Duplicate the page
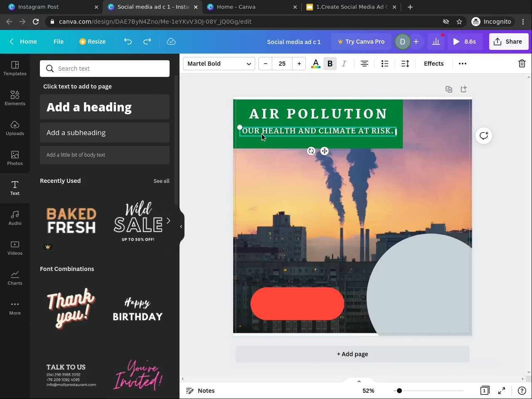The width and height of the screenshot is (532, 399). pos(449,89)
